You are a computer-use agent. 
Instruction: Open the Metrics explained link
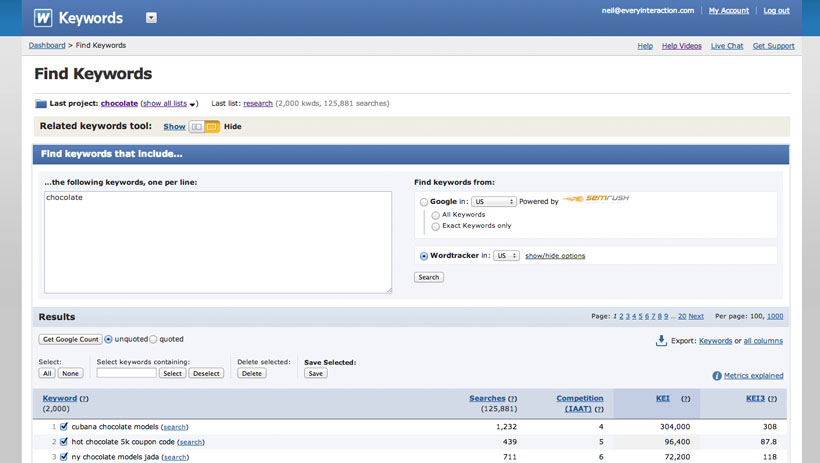click(754, 376)
